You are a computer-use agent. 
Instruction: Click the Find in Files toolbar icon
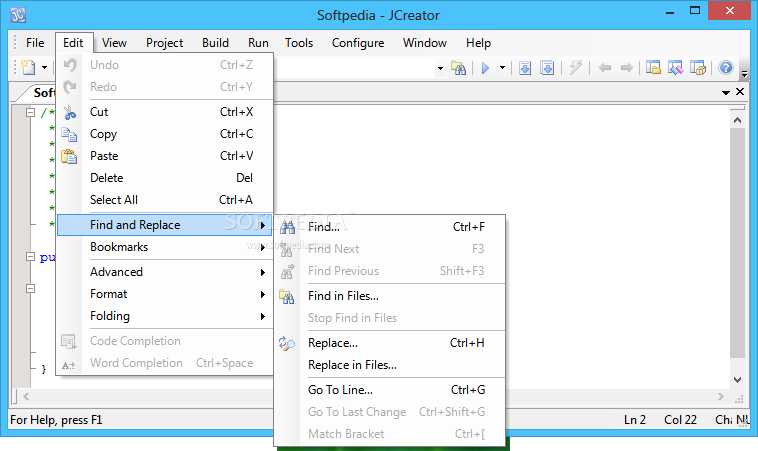(x=458, y=68)
